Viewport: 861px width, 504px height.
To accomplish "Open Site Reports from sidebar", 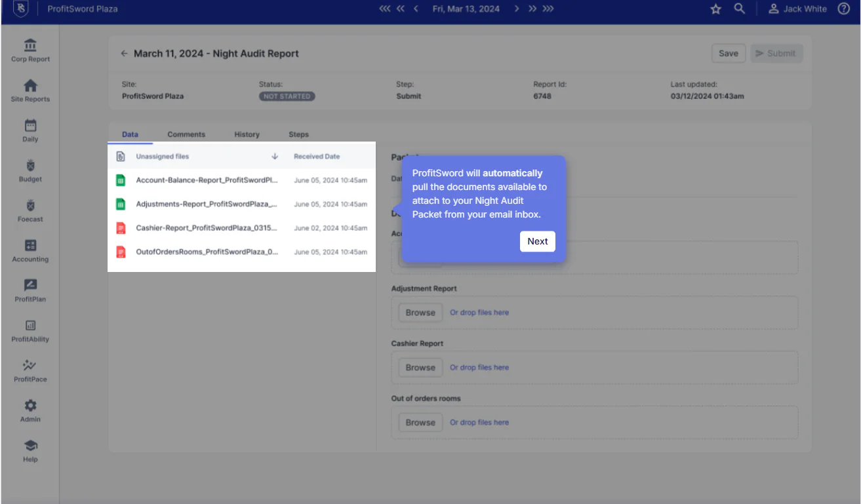I will click(x=30, y=90).
